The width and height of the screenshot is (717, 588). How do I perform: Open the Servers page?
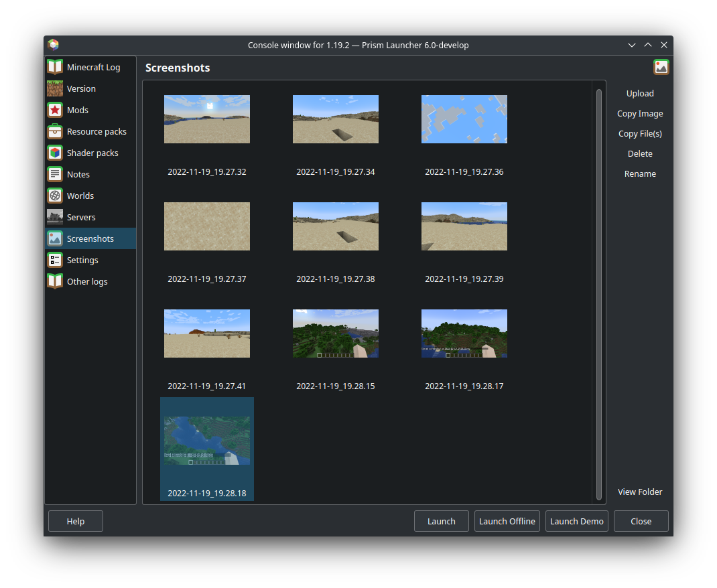[x=90, y=217]
